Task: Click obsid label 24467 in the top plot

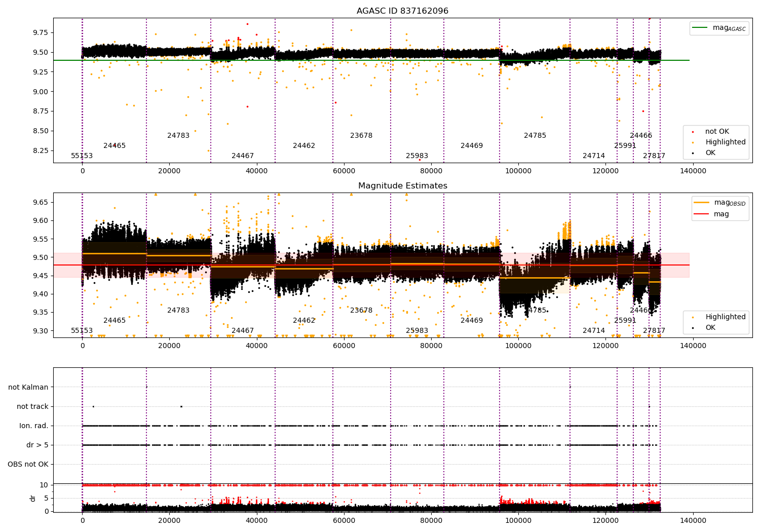Action: point(243,156)
